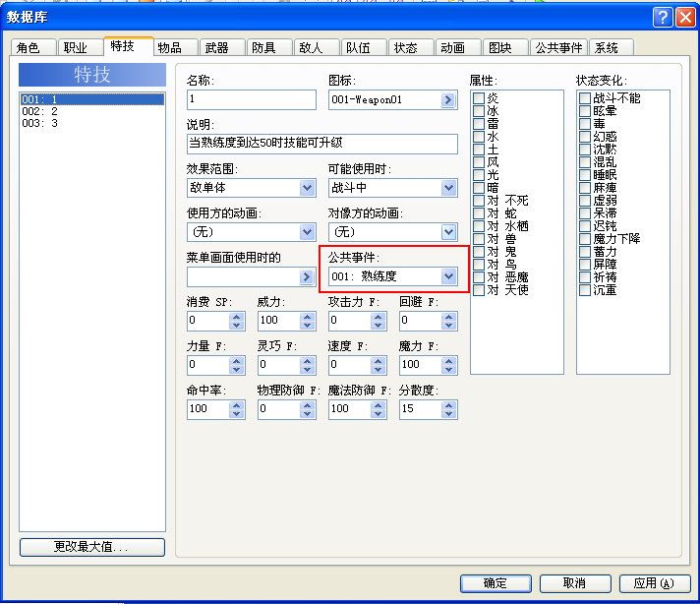Screen dimensions: 700x604
Task: Open the 武器 tab
Action: [x=222, y=47]
